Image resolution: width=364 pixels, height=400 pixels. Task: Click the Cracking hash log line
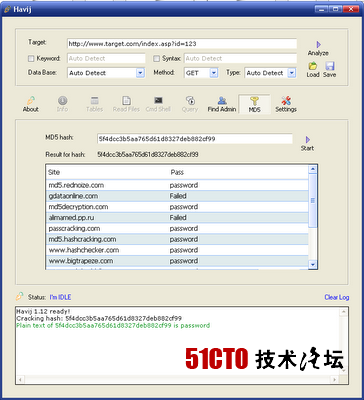99,318
